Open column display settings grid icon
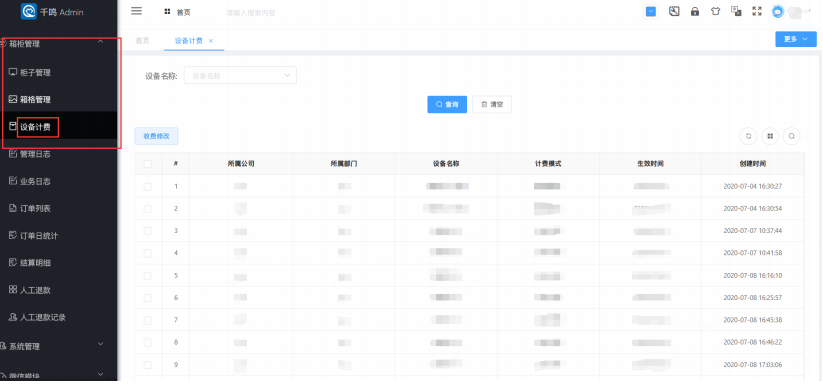 point(770,136)
